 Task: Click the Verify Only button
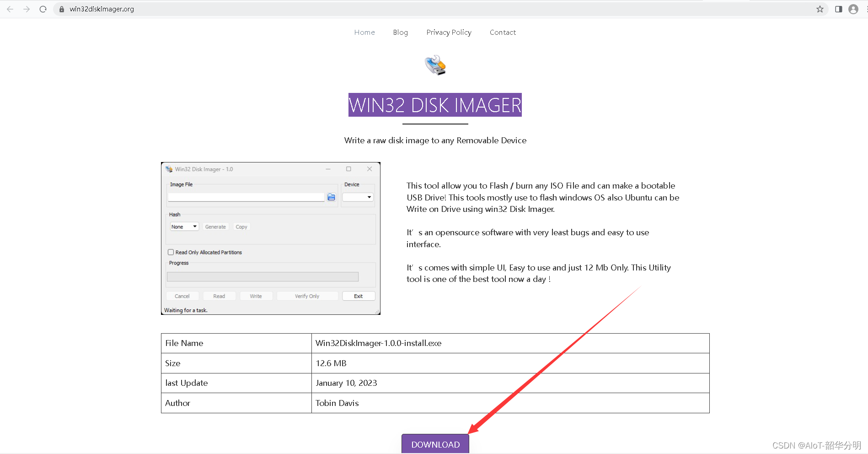click(307, 296)
